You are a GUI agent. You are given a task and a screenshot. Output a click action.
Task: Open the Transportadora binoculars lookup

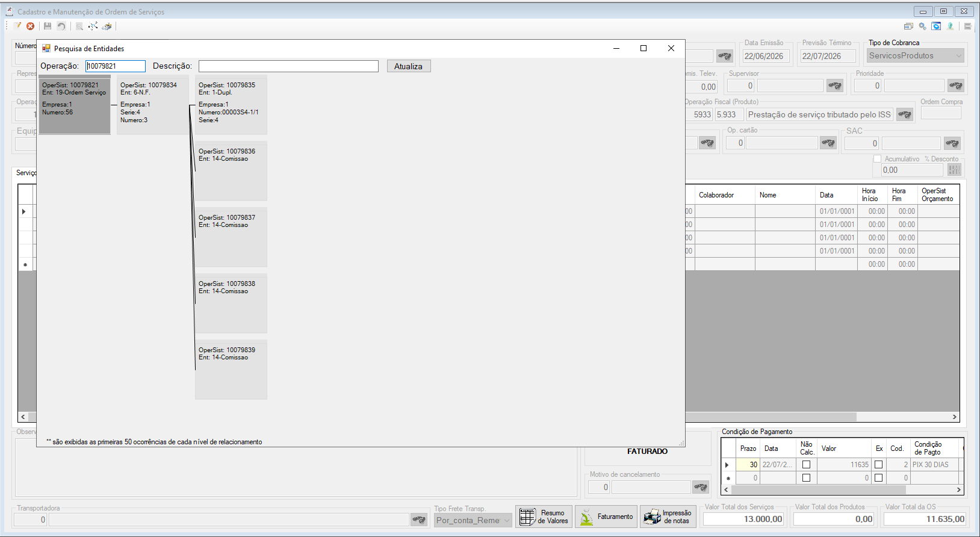tap(419, 520)
